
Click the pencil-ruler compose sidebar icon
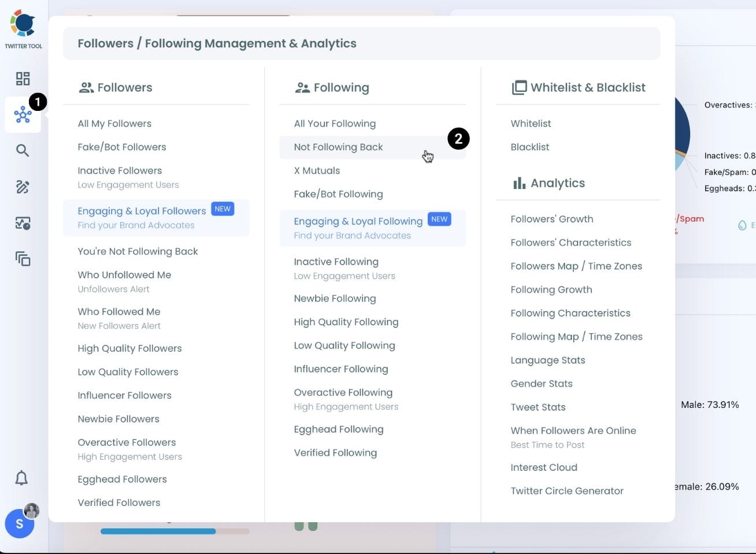tap(23, 187)
